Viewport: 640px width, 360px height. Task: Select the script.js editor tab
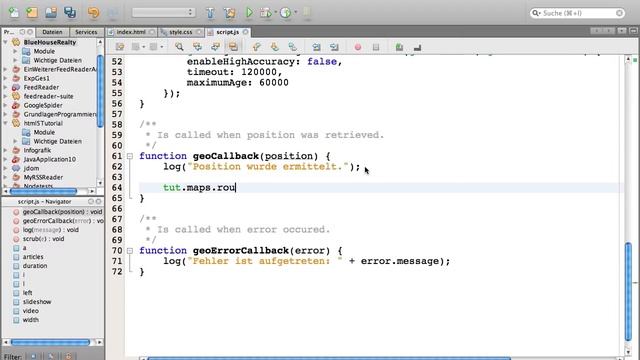227,32
